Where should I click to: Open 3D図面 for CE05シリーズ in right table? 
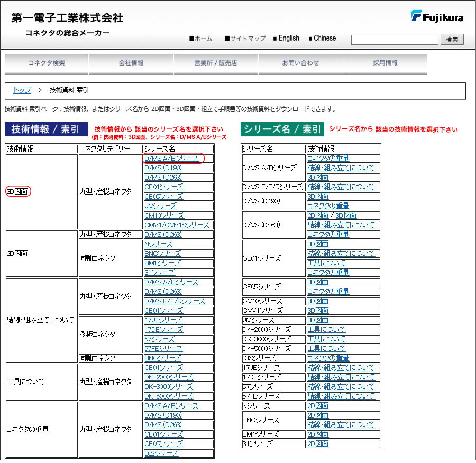coord(318,282)
